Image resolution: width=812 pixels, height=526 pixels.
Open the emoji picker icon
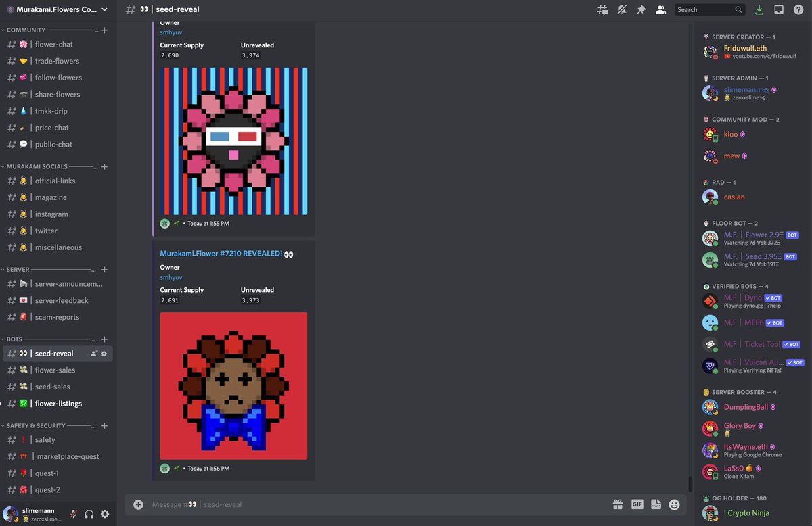coord(674,504)
